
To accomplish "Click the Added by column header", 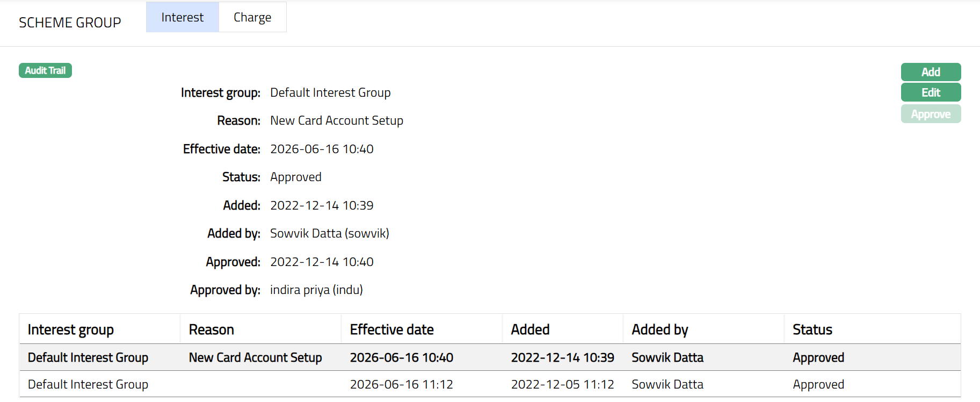I will click(659, 329).
